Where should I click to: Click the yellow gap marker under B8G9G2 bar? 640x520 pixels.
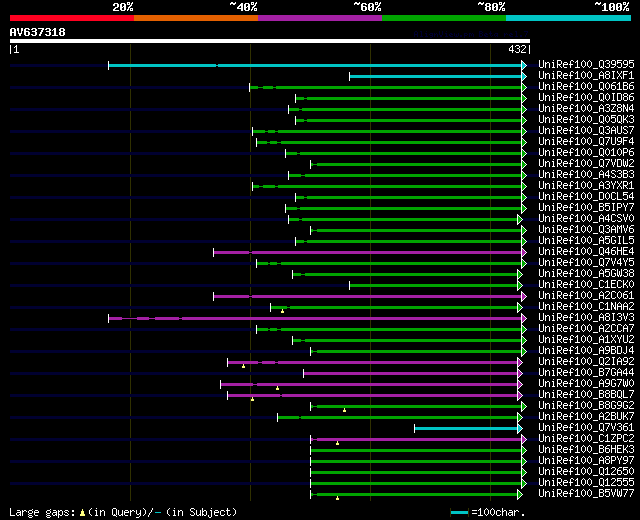[344, 411]
